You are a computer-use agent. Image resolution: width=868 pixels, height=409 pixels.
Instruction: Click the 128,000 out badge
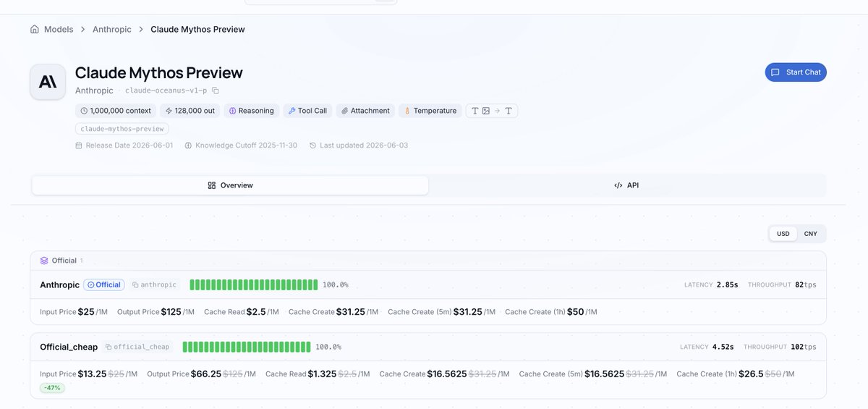coord(190,111)
